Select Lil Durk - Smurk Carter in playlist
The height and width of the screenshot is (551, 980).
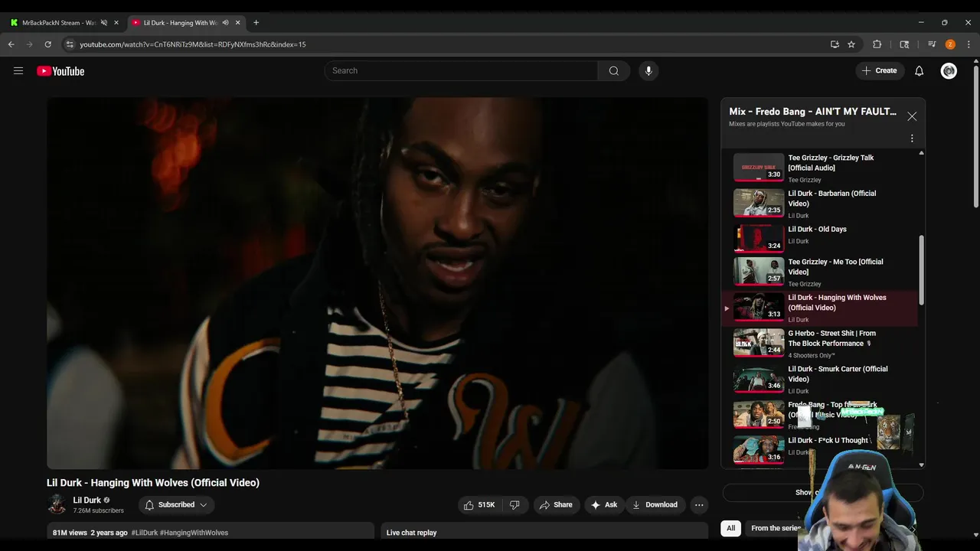pyautogui.click(x=819, y=379)
